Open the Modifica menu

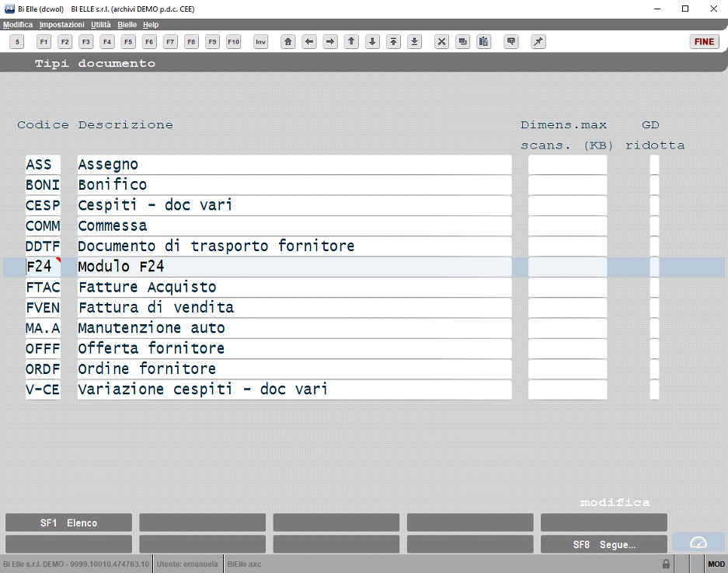click(x=18, y=25)
